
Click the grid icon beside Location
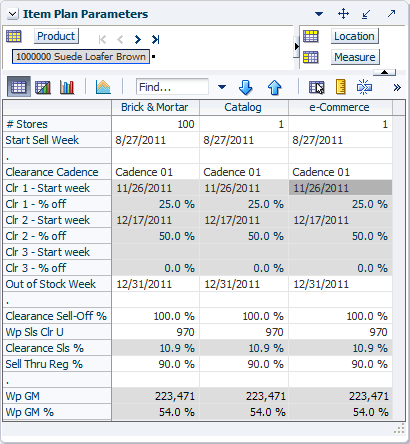point(311,36)
